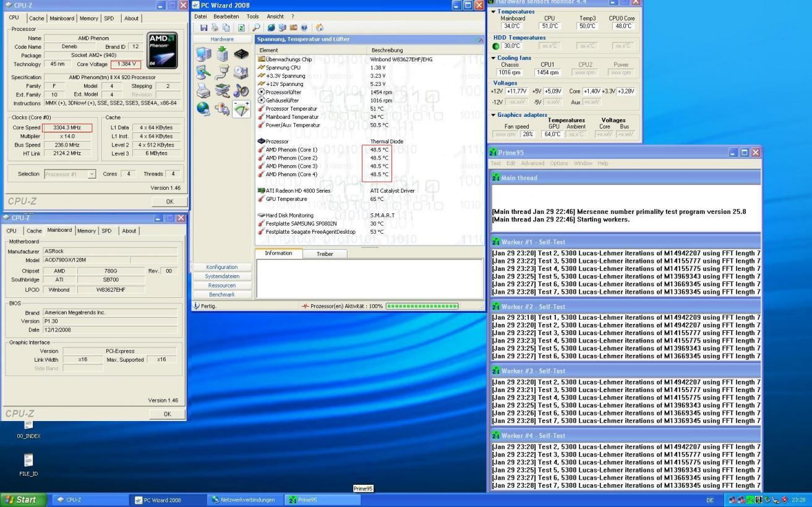The width and height of the screenshot is (812, 507).
Task: Collapse the Spannung, Temperatur und Lüfter panel header
Action: 479,40
